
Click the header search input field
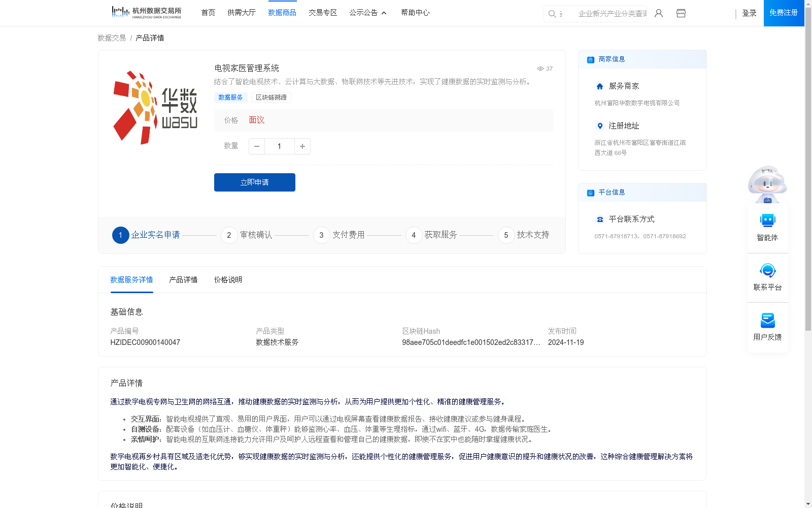(604, 14)
